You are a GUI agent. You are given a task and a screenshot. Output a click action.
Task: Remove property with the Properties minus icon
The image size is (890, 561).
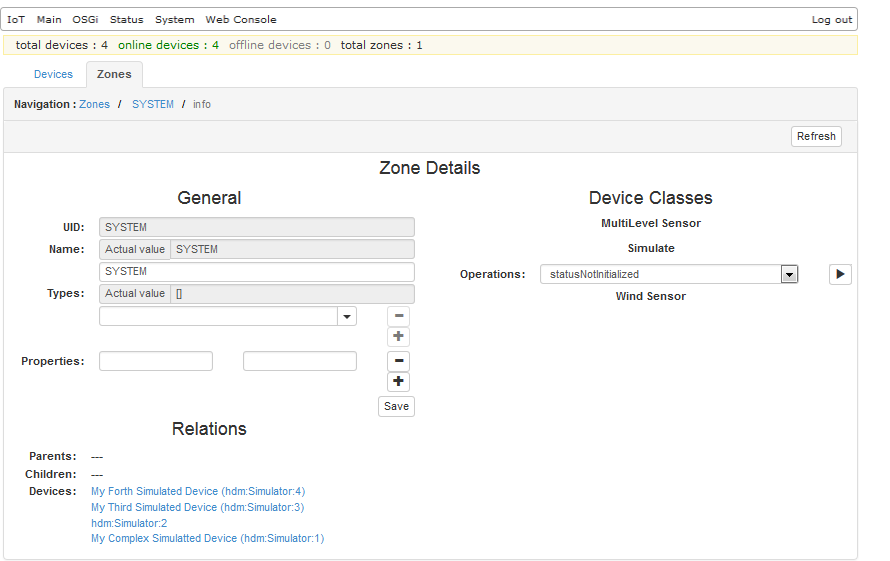[399, 361]
